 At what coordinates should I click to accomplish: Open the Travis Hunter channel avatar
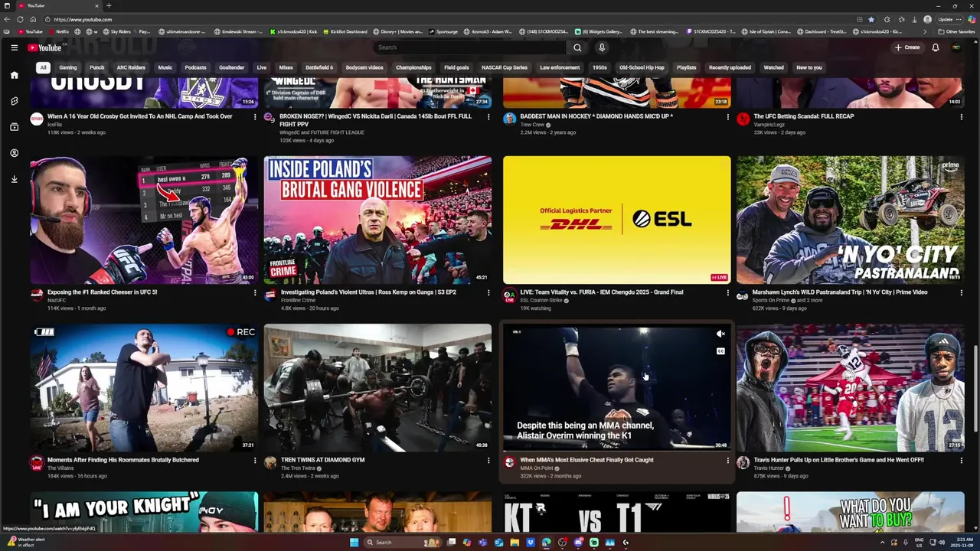(743, 462)
